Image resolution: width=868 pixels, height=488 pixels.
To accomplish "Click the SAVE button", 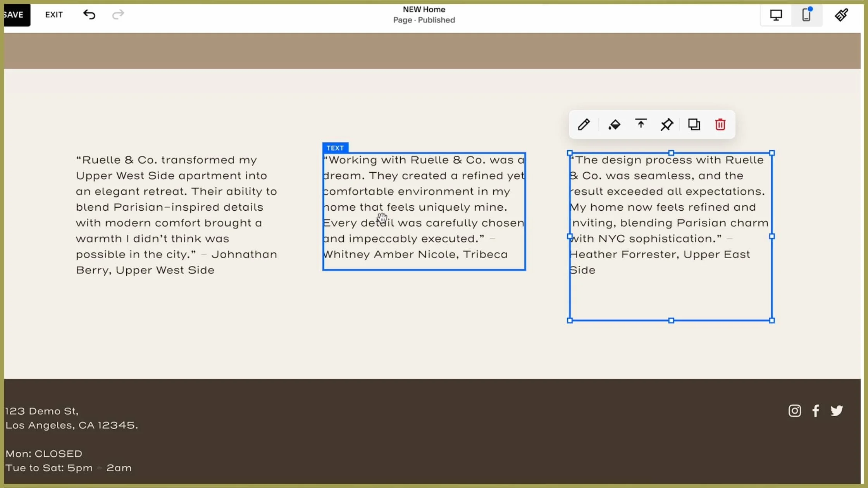I will pyautogui.click(x=15, y=15).
